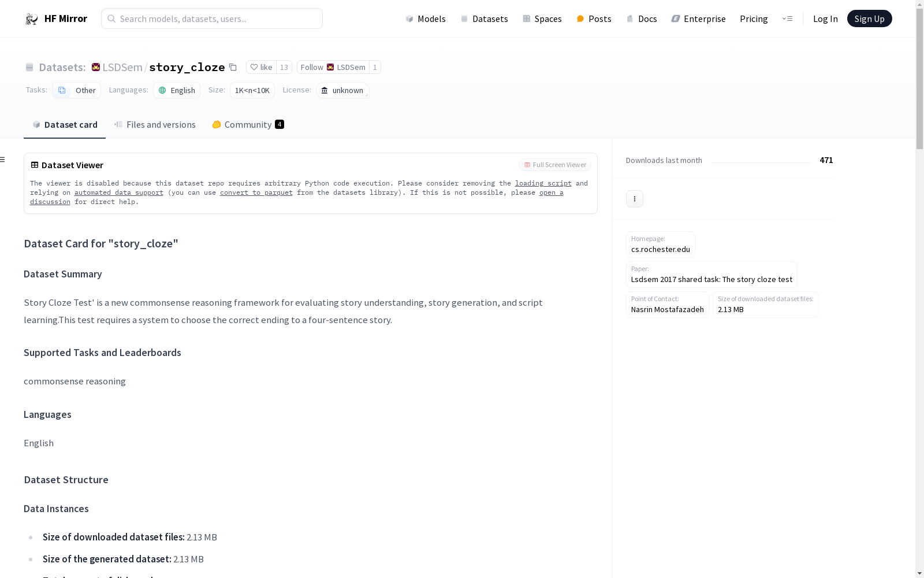This screenshot has height=578, width=924.
Task: Open the three-dots options menu
Action: pyautogui.click(x=635, y=199)
